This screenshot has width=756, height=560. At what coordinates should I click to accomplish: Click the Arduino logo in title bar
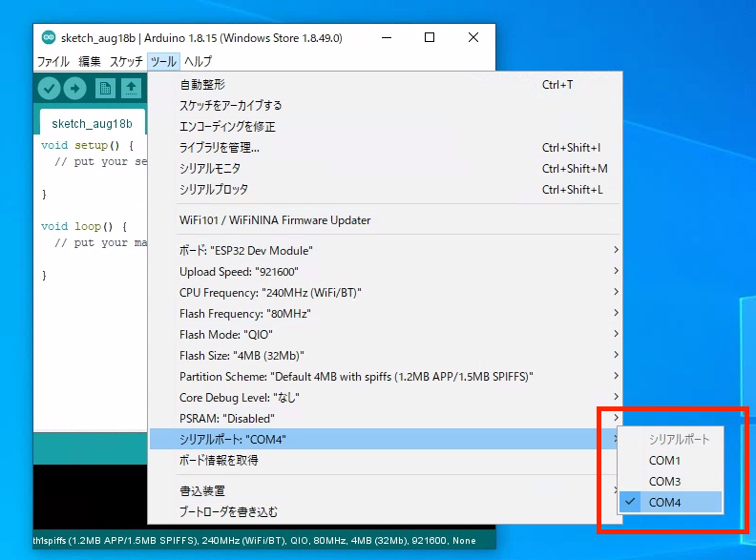49,37
